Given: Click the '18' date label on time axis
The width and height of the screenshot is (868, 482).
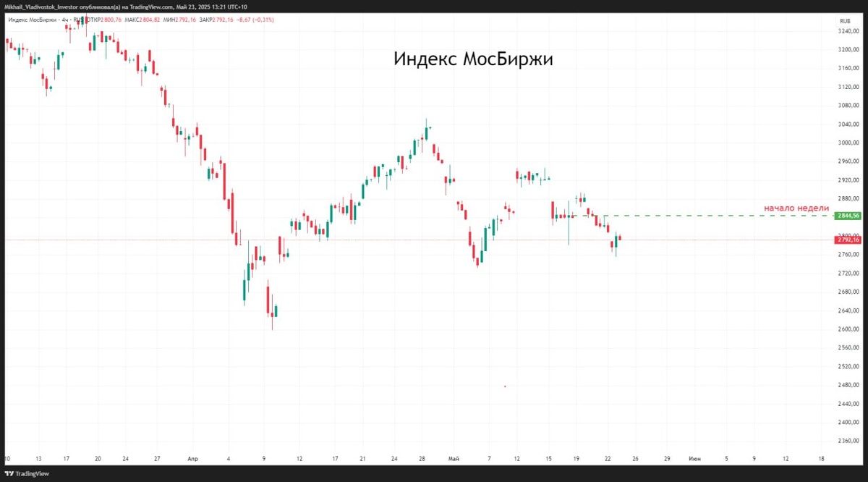Looking at the screenshot, I should point(821,458).
